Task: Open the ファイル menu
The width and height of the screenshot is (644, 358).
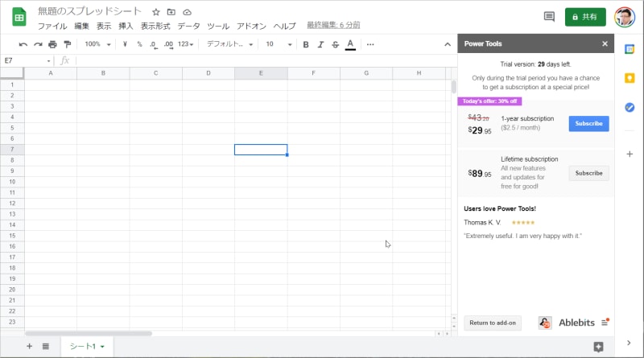Action: (x=52, y=26)
